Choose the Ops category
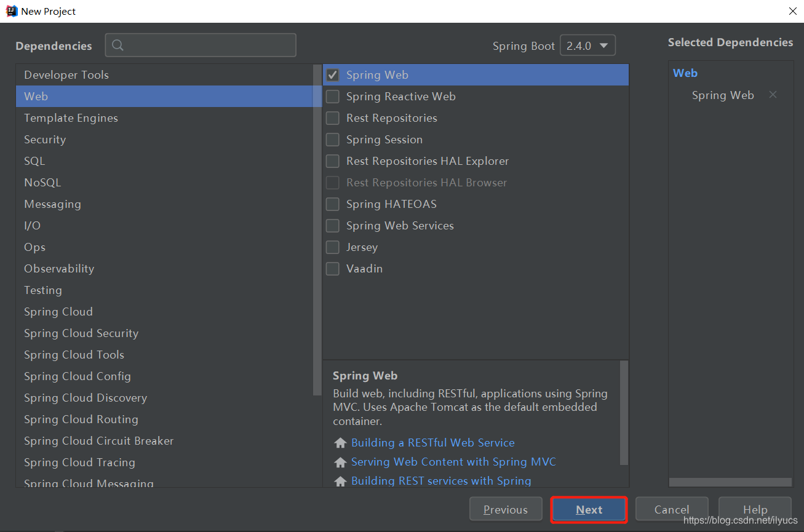804x532 pixels. point(165,247)
